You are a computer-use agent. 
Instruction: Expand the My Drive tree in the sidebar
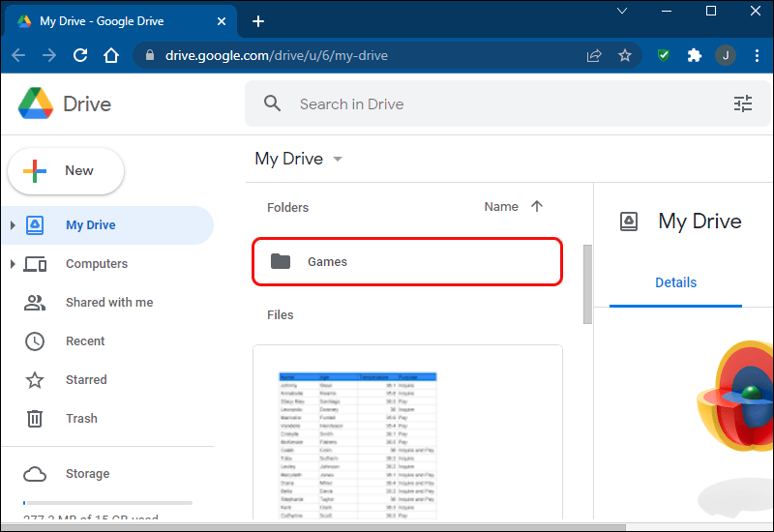(x=13, y=225)
